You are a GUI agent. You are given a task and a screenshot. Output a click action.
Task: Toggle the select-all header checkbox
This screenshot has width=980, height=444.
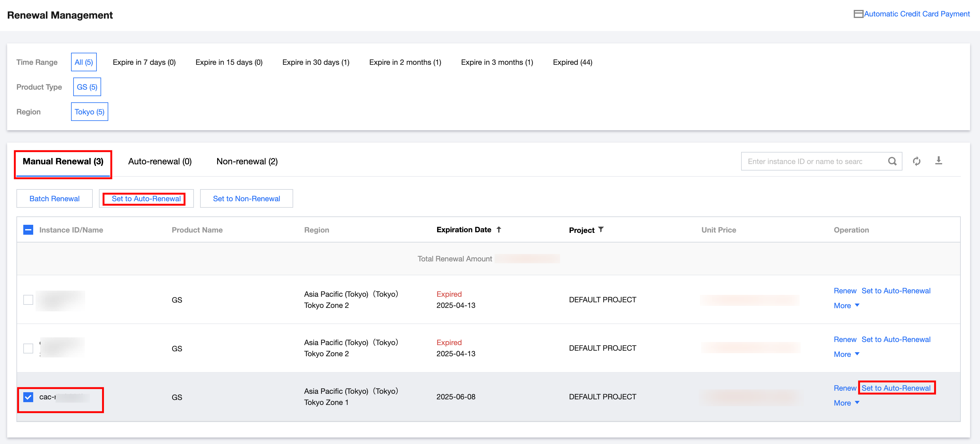(28, 230)
